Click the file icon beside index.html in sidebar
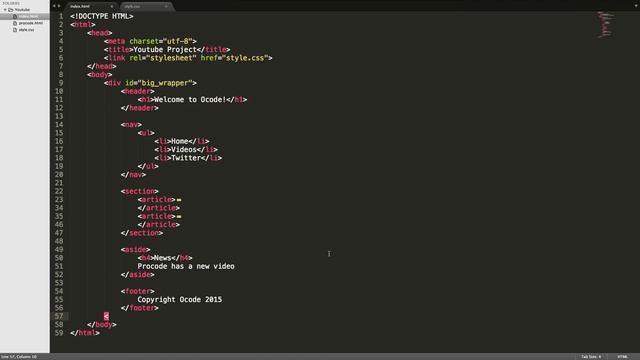640x360 pixels. (15, 16)
